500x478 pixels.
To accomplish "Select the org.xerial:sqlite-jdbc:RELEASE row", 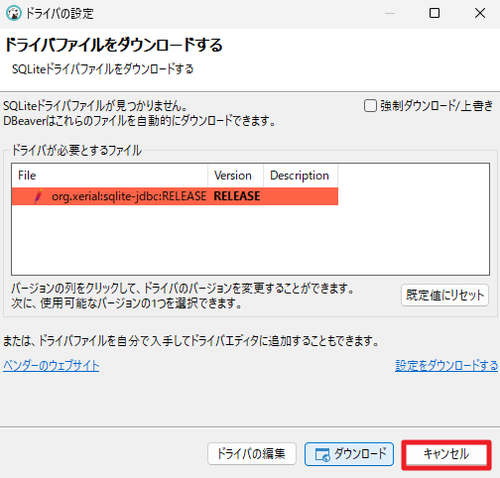I will point(175,196).
